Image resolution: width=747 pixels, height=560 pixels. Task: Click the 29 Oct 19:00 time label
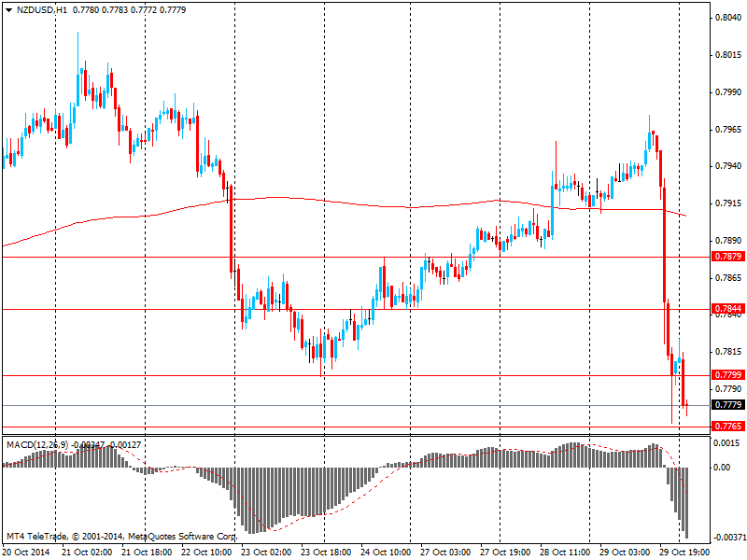click(685, 553)
